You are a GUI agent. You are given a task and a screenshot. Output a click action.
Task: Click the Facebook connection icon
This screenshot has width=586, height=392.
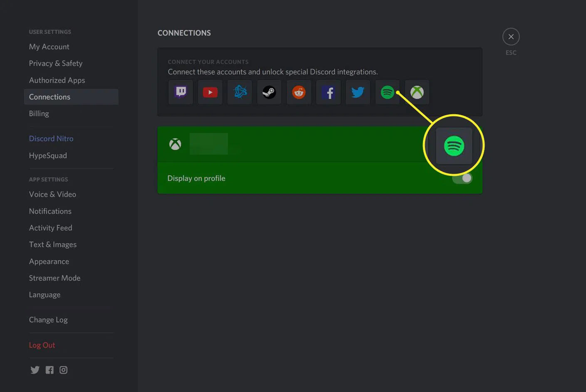pos(329,92)
